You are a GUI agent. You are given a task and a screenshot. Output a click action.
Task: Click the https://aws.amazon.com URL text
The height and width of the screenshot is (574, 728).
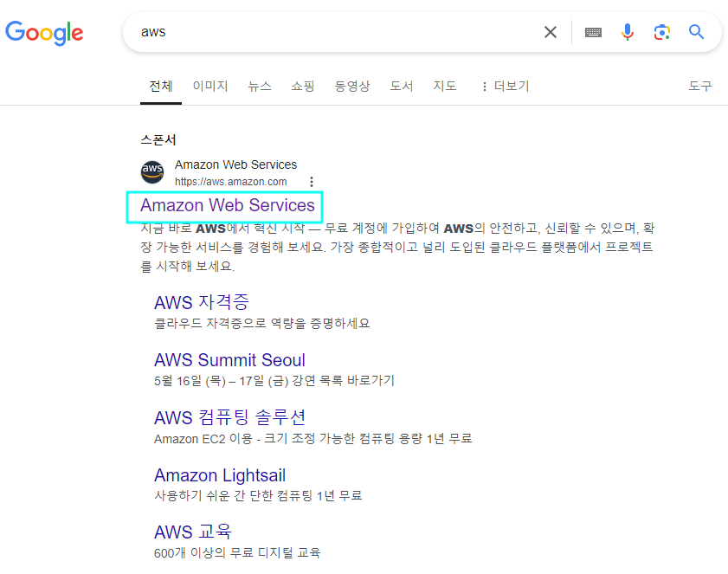tap(231, 182)
